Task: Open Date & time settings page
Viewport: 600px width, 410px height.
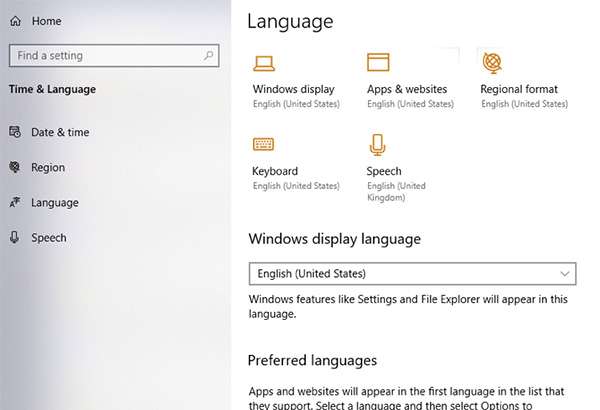Action: pos(60,132)
